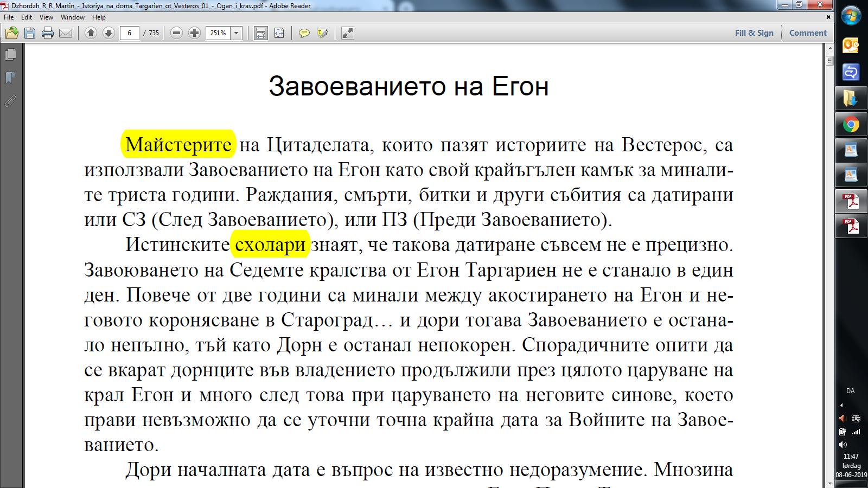Open the File menu
Image resolution: width=868 pixels, height=488 pixels.
click(9, 17)
